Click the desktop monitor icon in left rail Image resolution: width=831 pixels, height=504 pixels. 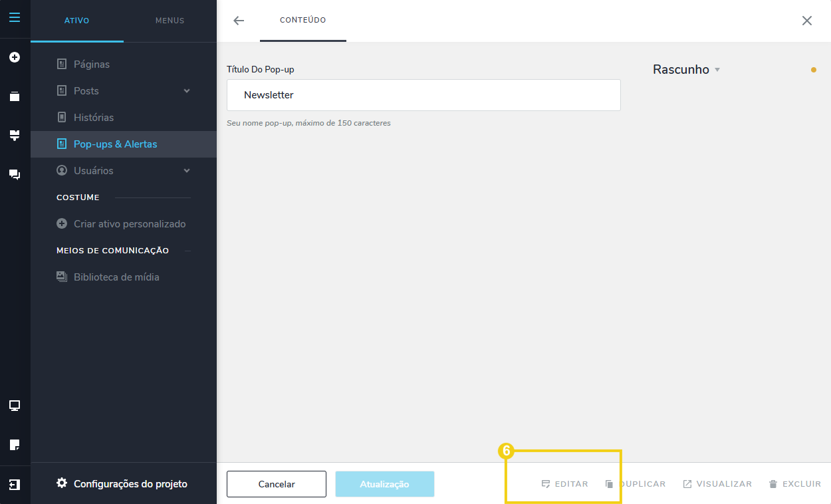(15, 406)
